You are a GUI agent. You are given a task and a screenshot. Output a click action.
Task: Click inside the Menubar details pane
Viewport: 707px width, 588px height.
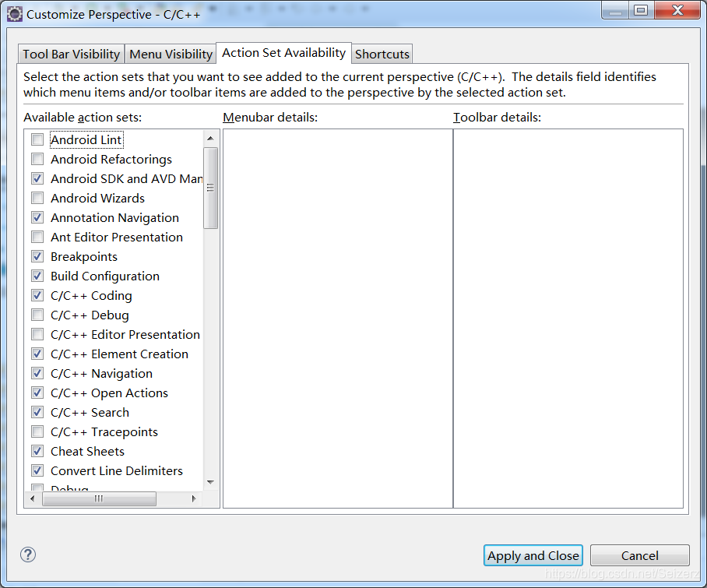pos(338,319)
